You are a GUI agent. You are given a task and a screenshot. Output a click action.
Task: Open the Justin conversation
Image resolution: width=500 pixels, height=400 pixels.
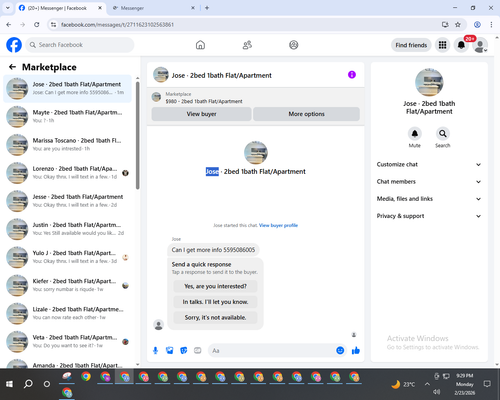[67, 229]
